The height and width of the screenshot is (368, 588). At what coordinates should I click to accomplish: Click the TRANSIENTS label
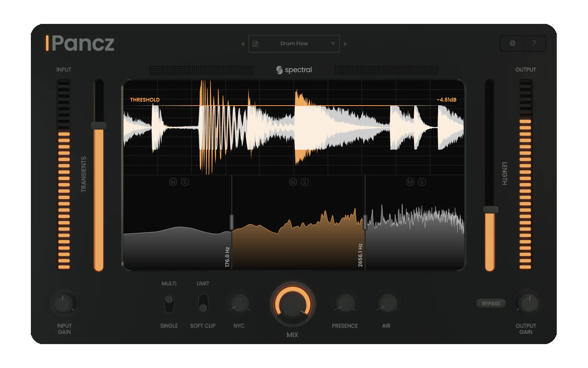(x=84, y=174)
